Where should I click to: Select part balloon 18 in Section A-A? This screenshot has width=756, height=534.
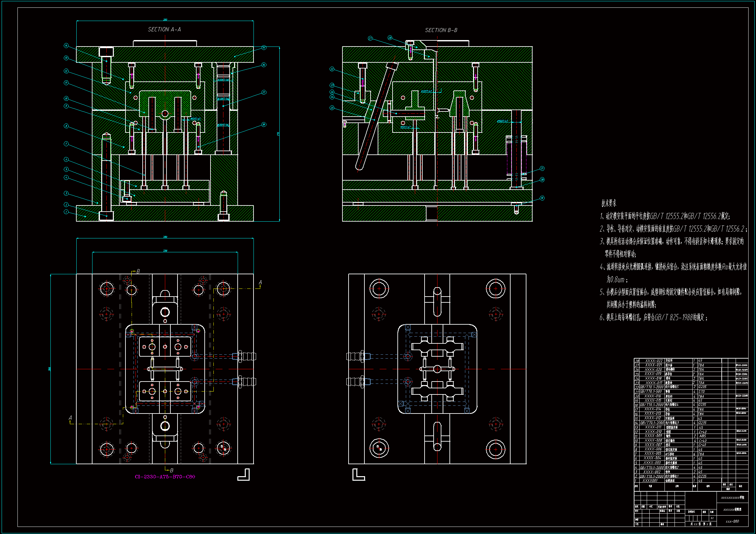click(264, 125)
